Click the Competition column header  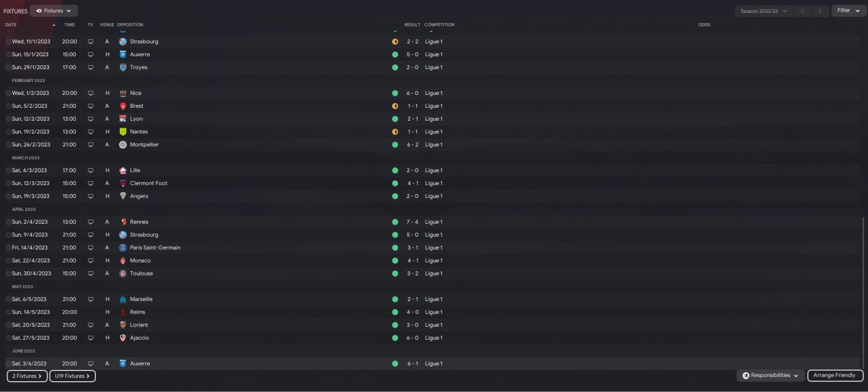[439, 24]
